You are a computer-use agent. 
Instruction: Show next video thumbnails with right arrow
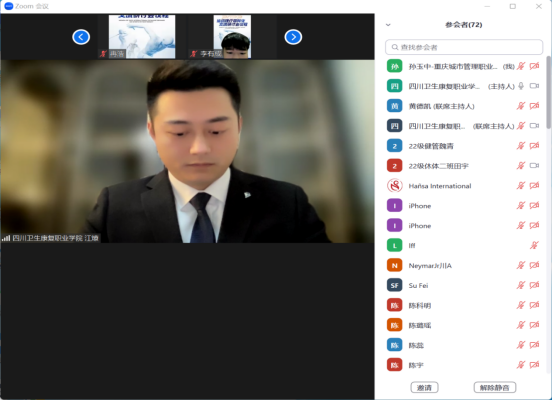coord(293,37)
